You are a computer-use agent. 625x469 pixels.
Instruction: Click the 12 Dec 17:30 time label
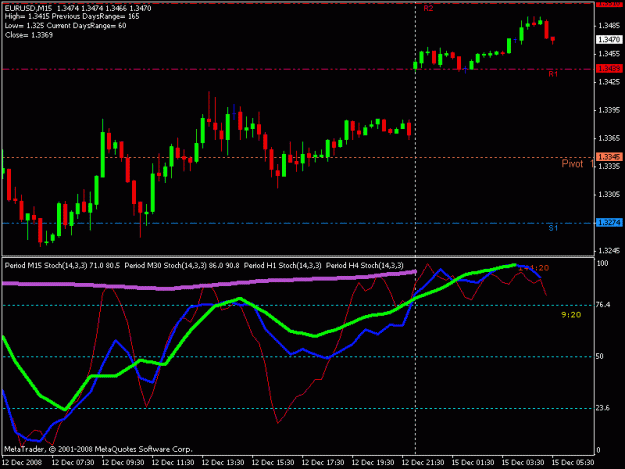click(x=323, y=463)
